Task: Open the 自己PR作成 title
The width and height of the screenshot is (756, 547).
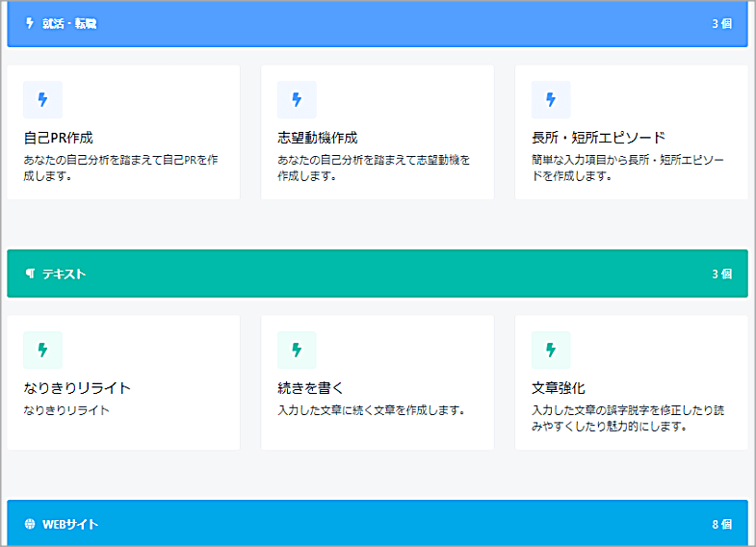Action: pyautogui.click(x=59, y=138)
